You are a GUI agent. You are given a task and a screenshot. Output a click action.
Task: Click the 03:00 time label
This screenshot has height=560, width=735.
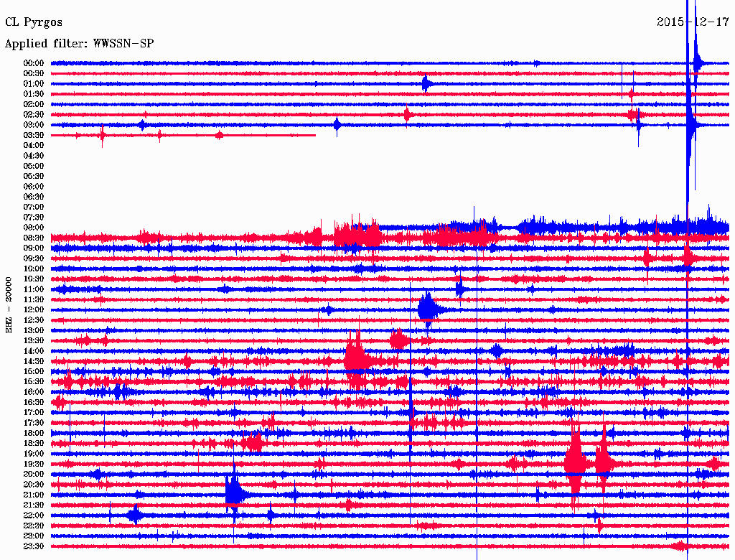click(34, 125)
